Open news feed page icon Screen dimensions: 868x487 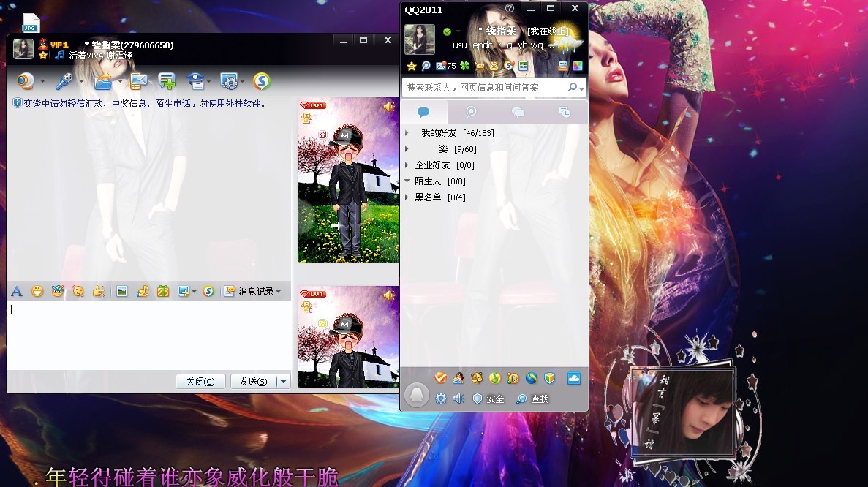[x=523, y=67]
